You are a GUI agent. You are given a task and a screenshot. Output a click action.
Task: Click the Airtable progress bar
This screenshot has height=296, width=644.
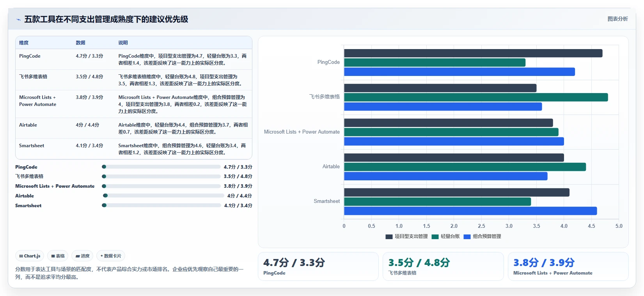pos(164,196)
